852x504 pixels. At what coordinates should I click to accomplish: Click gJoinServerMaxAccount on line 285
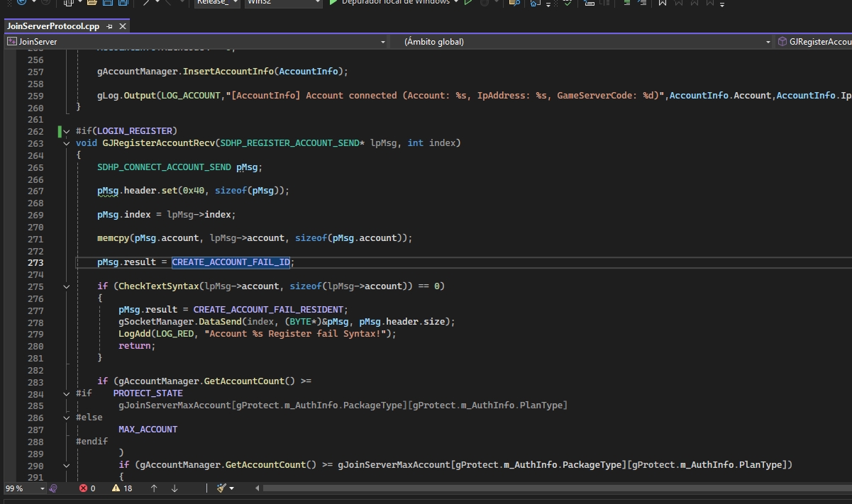[175, 405]
